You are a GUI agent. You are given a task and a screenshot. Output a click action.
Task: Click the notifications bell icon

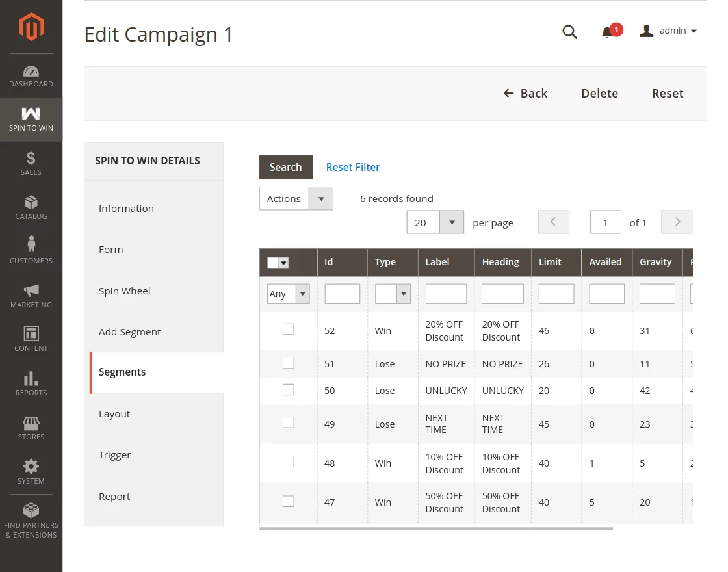pyautogui.click(x=607, y=32)
